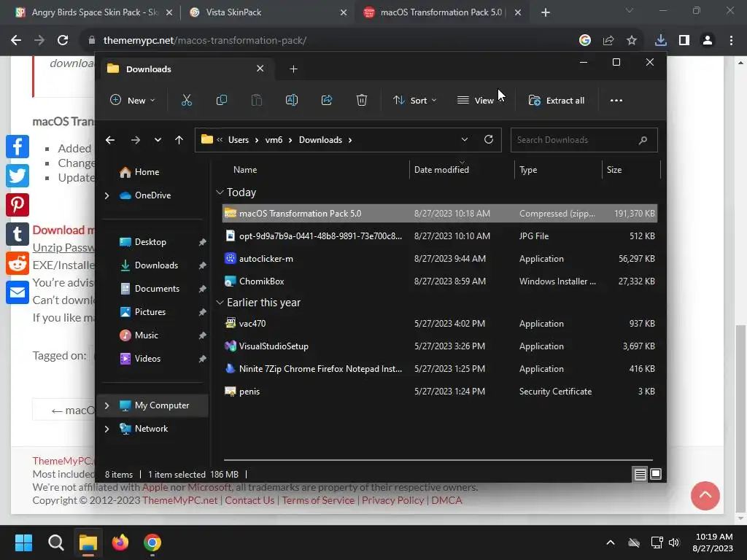Open the See more three-dots menu
Screen dimensions: 747x560
tap(616, 101)
